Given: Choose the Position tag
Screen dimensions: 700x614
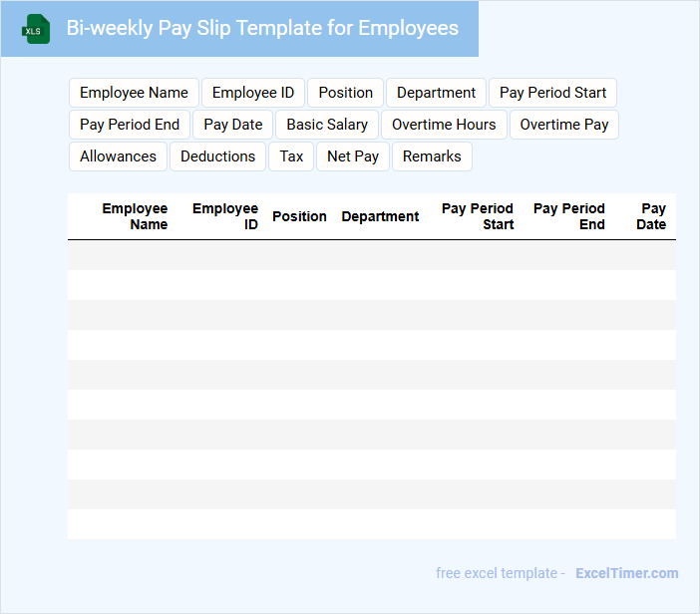Looking at the screenshot, I should coord(346,93).
